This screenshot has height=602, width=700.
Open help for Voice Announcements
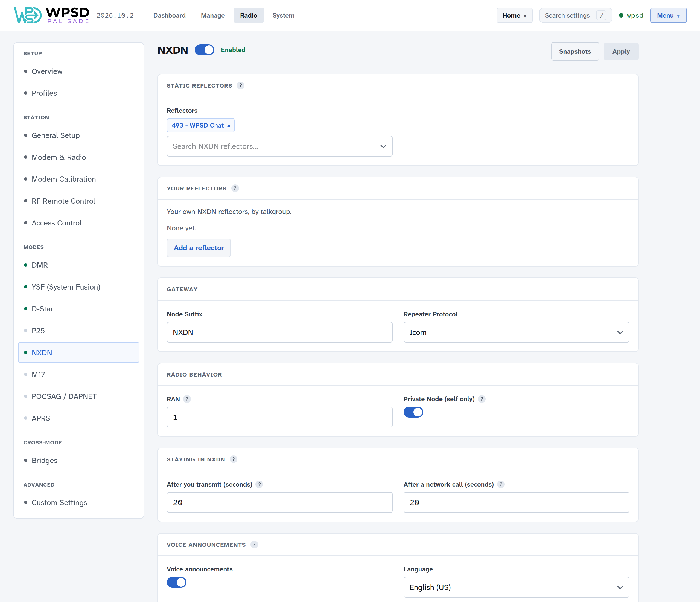click(x=254, y=545)
